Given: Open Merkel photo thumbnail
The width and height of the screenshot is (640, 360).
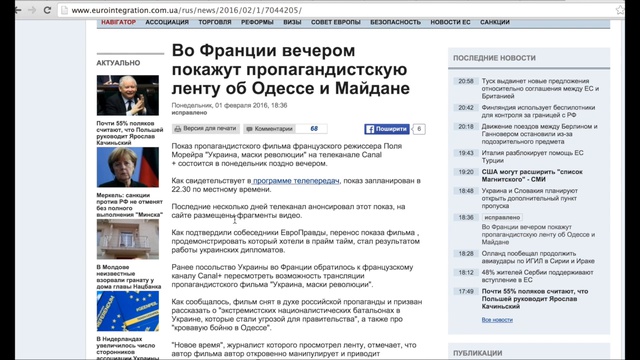Looking at the screenshot, I should tap(128, 167).
